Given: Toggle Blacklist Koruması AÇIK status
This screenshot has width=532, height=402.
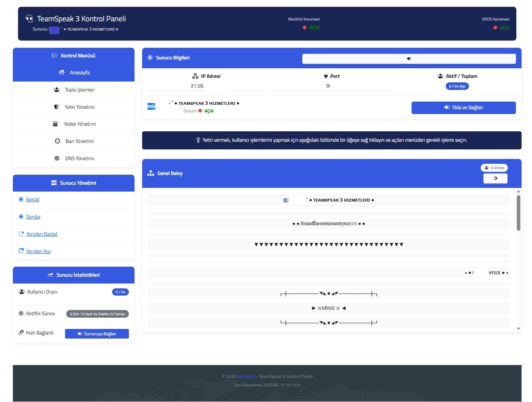Looking at the screenshot, I should [x=314, y=28].
